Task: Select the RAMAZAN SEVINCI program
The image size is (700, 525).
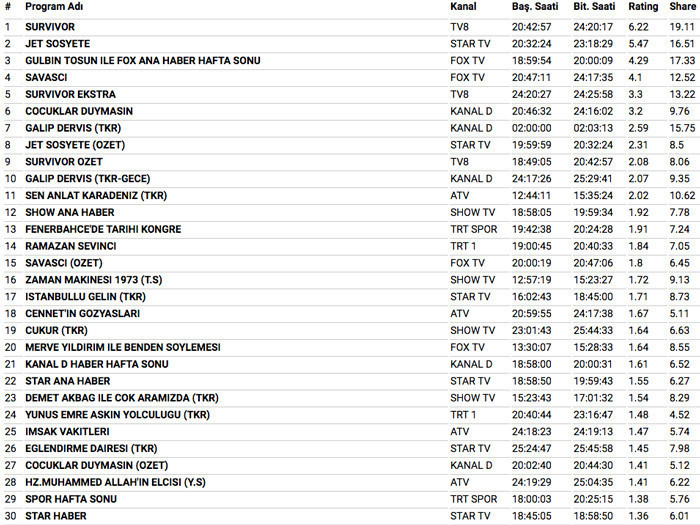Action: [x=70, y=246]
